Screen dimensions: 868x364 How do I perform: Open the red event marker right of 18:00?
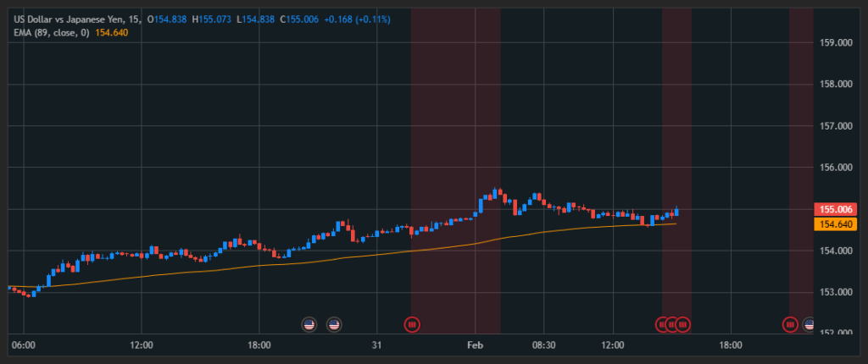click(790, 323)
